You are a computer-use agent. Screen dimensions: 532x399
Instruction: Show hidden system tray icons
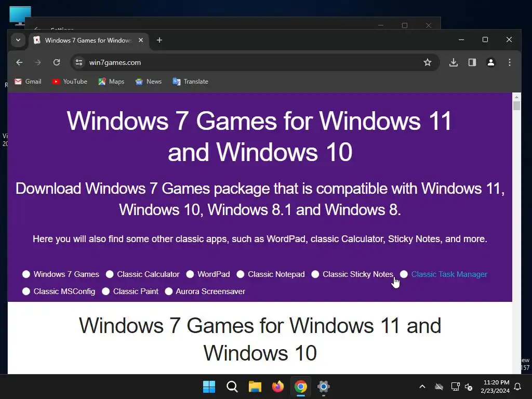tap(422, 387)
